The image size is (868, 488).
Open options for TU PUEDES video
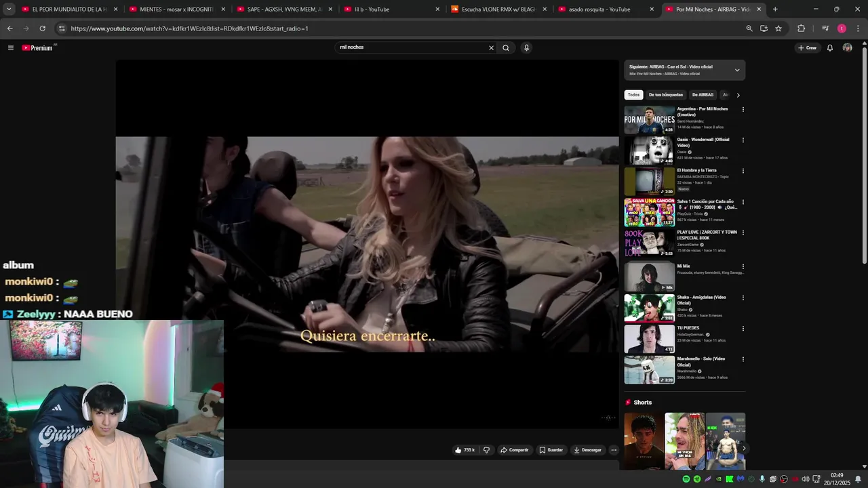coord(743,329)
